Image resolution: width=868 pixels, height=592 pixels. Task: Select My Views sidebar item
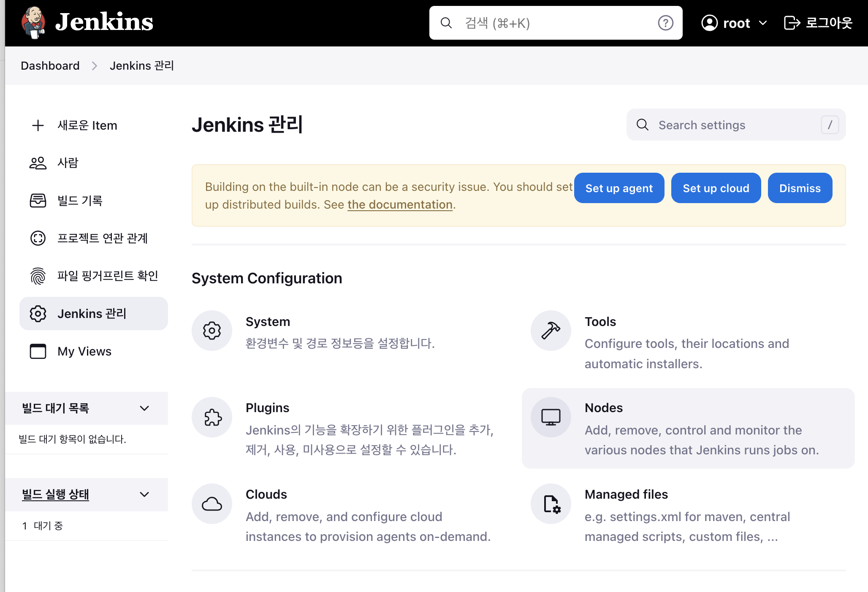point(84,351)
